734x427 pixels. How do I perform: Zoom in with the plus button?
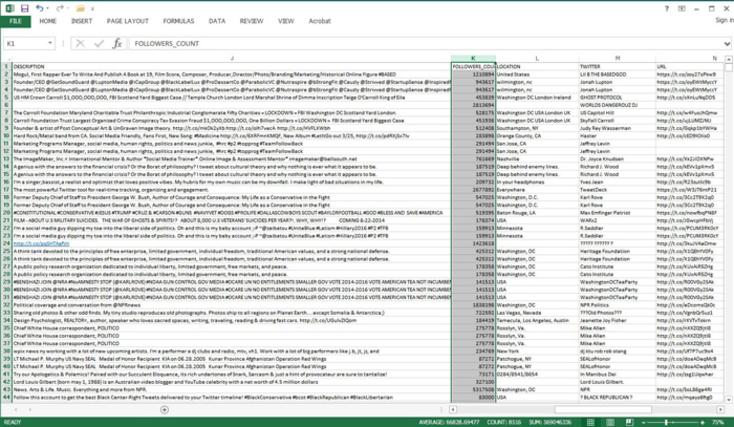(703, 422)
